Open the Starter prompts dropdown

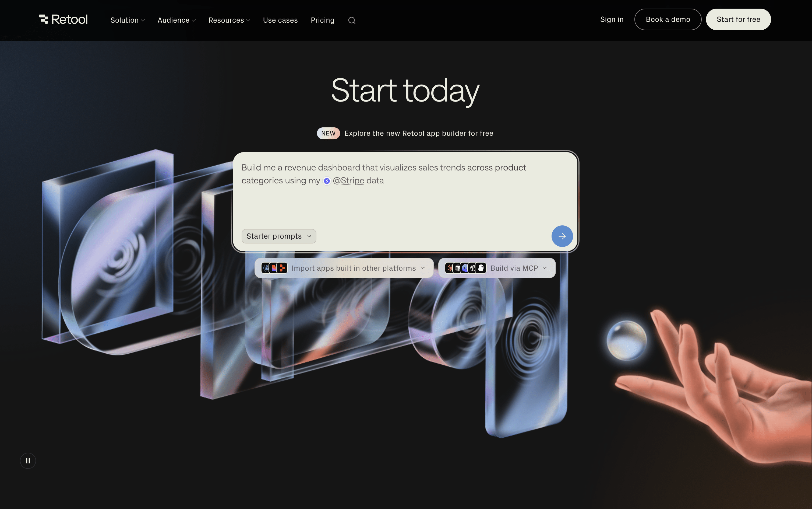pyautogui.click(x=279, y=236)
